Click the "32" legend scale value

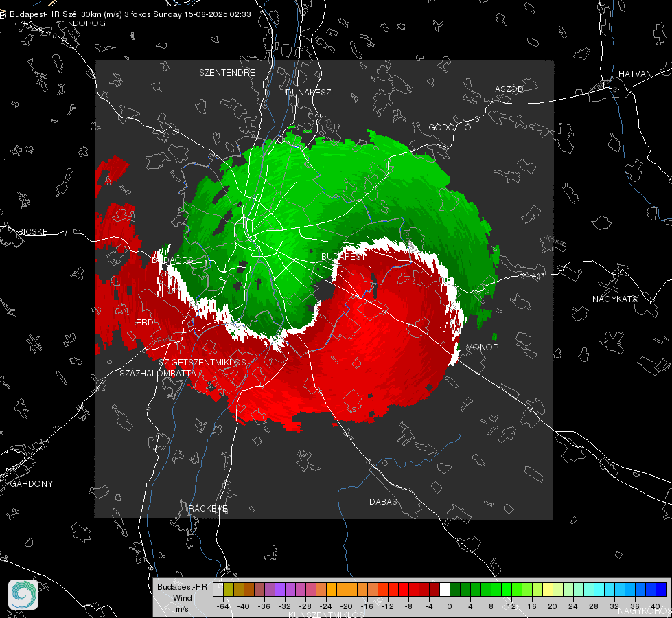click(614, 606)
